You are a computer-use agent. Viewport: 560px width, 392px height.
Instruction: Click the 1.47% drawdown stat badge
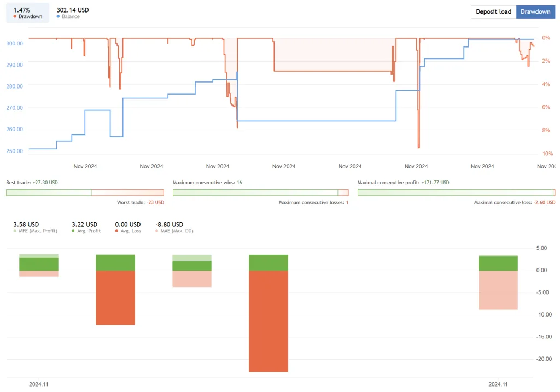point(27,12)
